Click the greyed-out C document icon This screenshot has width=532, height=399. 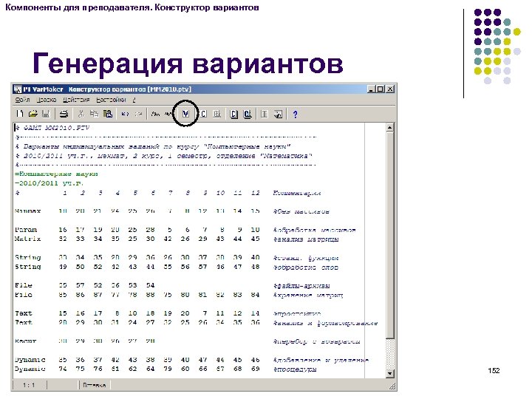216,114
